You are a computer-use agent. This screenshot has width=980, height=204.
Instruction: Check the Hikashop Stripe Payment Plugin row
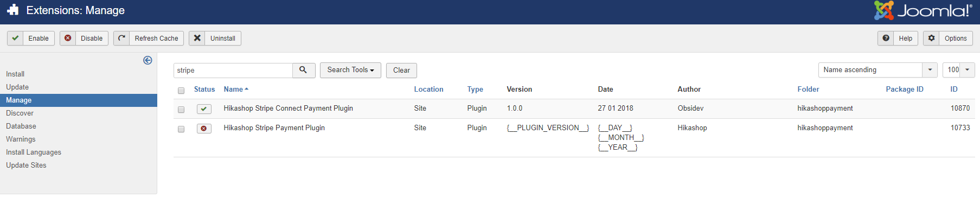181,129
